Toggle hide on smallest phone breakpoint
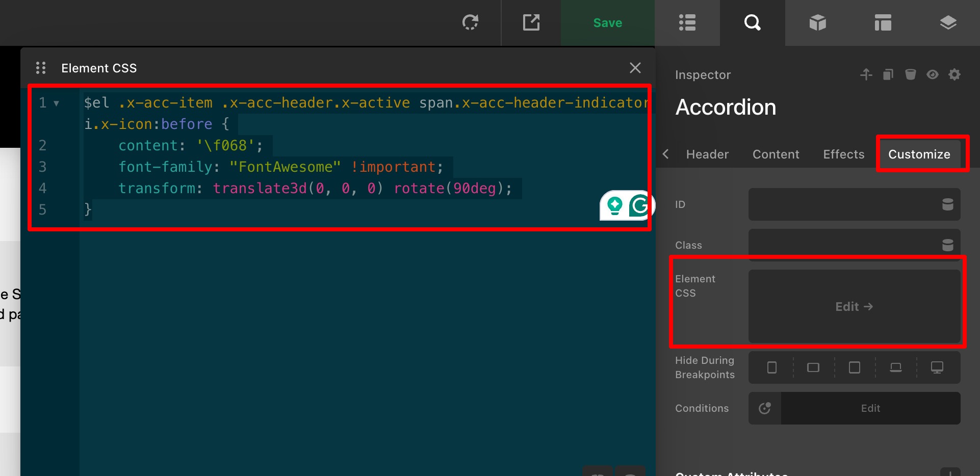Viewport: 980px width, 476px height. click(772, 367)
